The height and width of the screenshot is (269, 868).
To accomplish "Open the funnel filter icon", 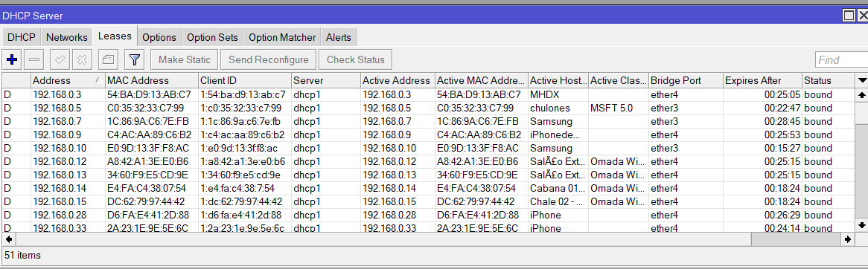I will pos(135,59).
